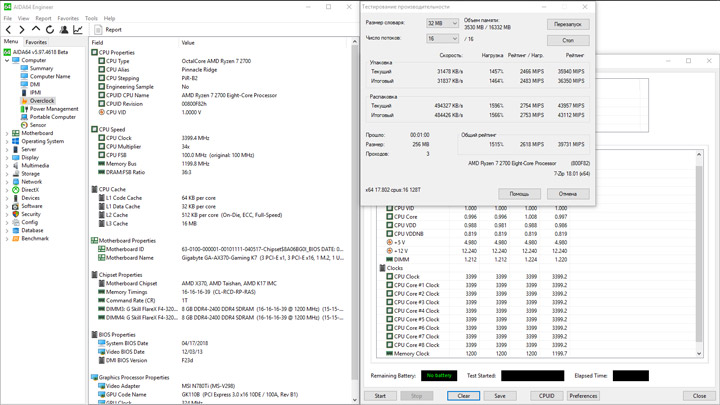
Task: Expand the Motherboard tree node
Action: tap(7, 133)
